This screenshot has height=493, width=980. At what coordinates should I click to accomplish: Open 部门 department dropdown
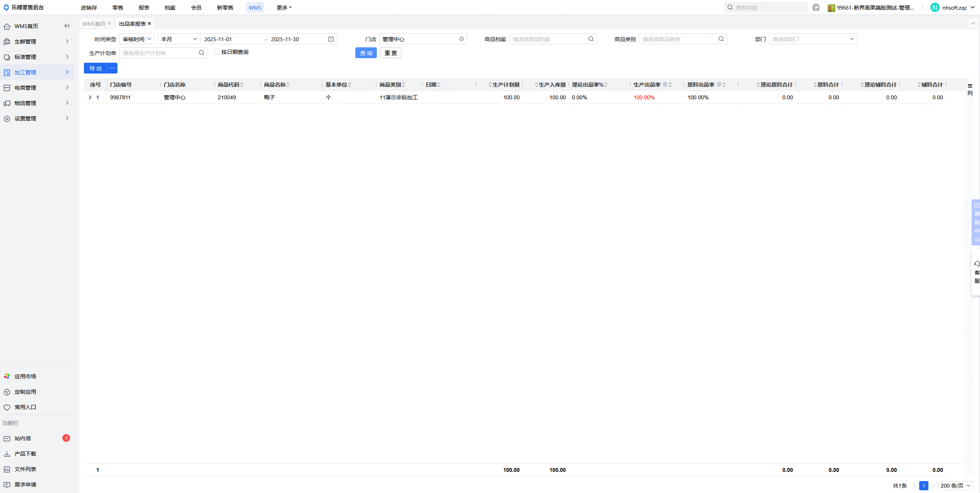coord(813,39)
